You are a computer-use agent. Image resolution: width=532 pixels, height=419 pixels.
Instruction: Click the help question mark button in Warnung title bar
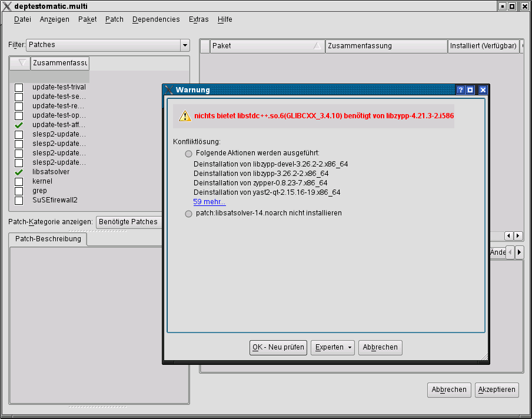click(461, 90)
